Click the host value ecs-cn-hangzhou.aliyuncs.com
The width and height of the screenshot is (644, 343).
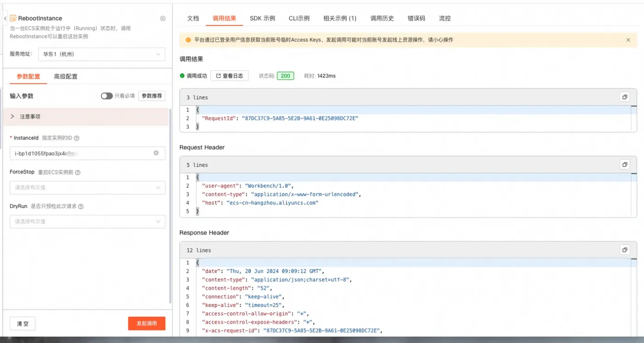click(273, 203)
